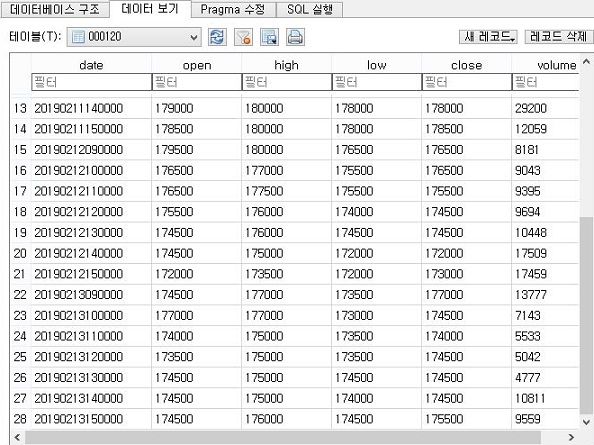Viewport: 594px width, 445px height.
Task: Select volume cell 10448
Action: coord(546,233)
